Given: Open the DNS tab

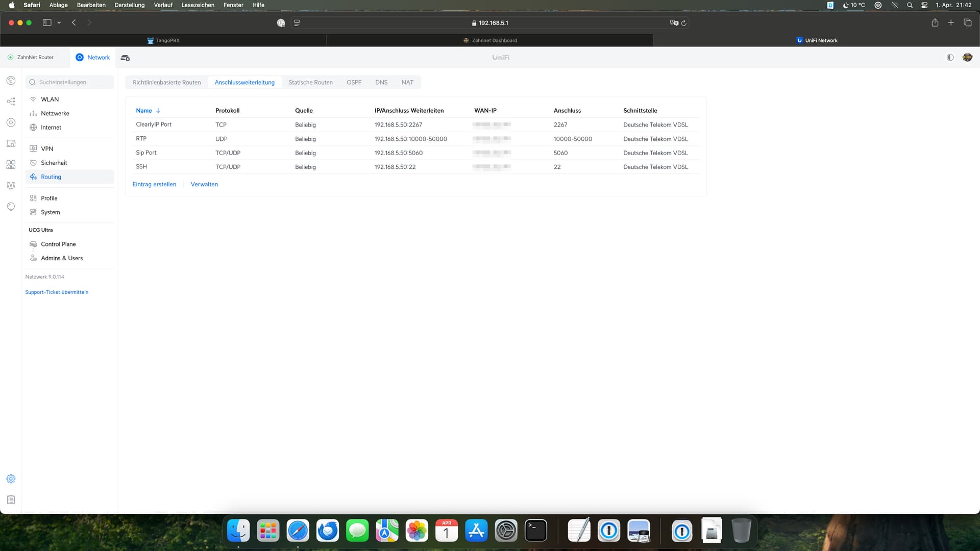Looking at the screenshot, I should [x=381, y=82].
